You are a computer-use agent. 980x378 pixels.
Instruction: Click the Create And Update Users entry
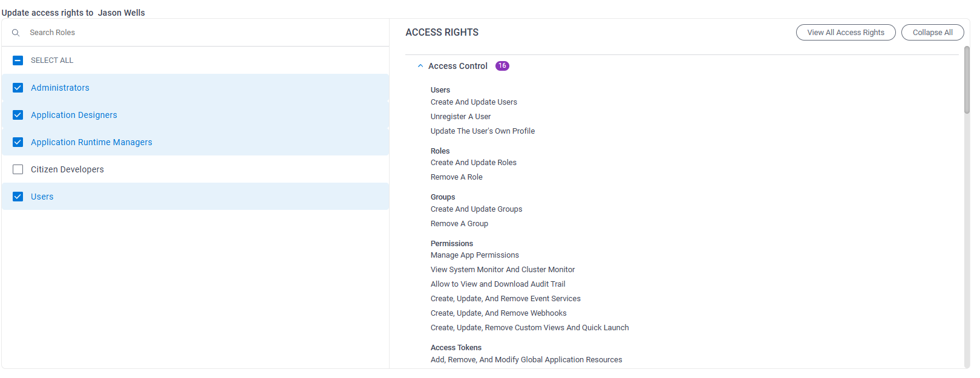click(474, 102)
